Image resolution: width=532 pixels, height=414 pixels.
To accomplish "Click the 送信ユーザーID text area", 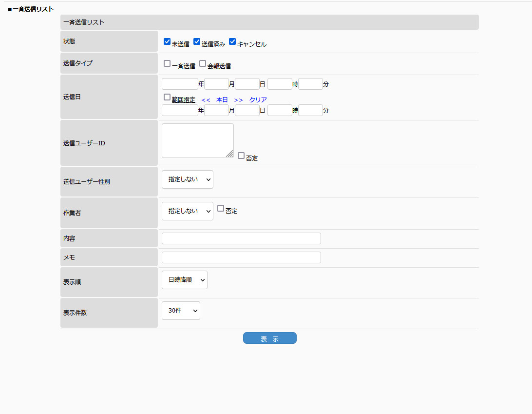I will click(197, 140).
